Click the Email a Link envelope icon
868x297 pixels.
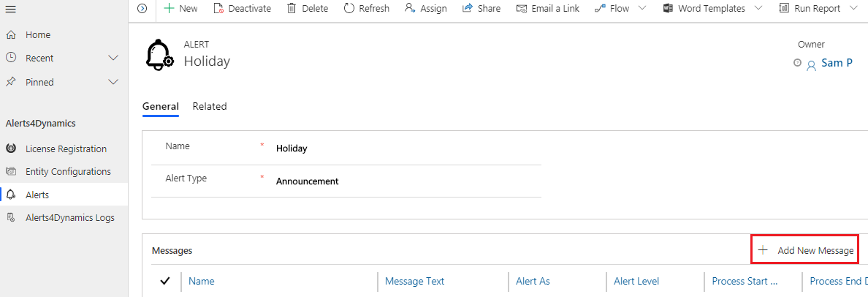522,8
